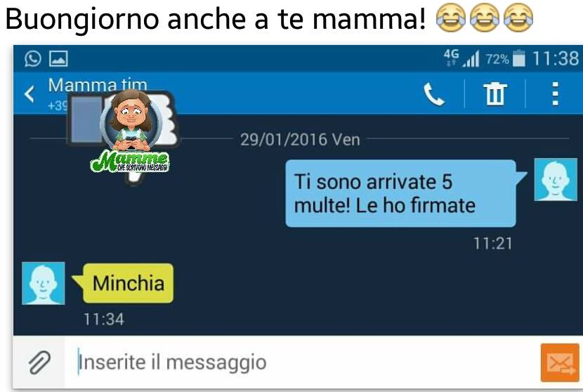Image resolution: width=583 pixels, height=392 pixels.
Task: Tap the back arrow next to Mamma tim
Action: [30, 93]
